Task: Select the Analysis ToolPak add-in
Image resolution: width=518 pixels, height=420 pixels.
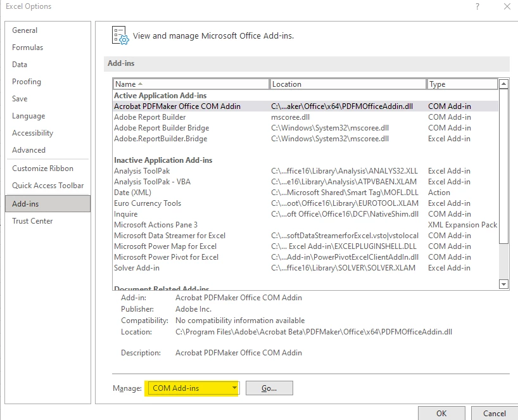Action: (306, 171)
